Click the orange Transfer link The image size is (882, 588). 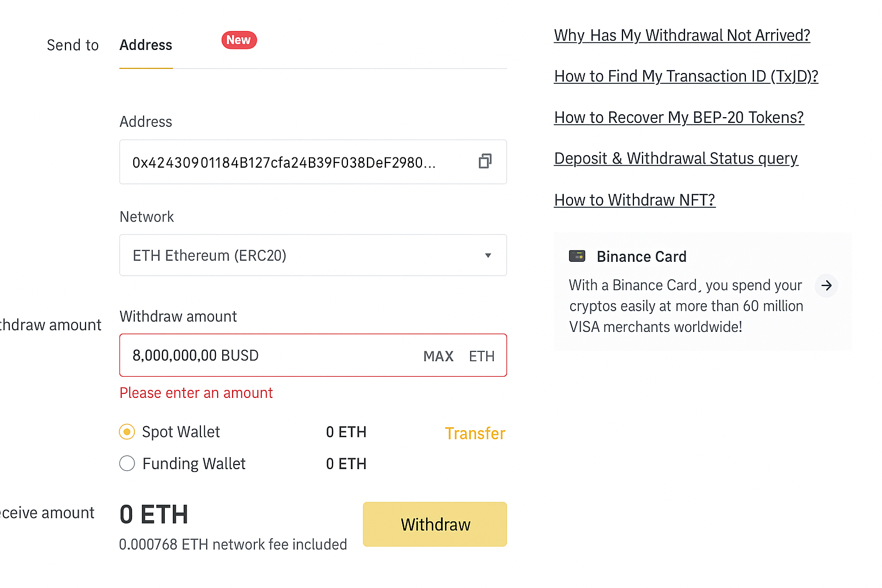click(x=475, y=434)
